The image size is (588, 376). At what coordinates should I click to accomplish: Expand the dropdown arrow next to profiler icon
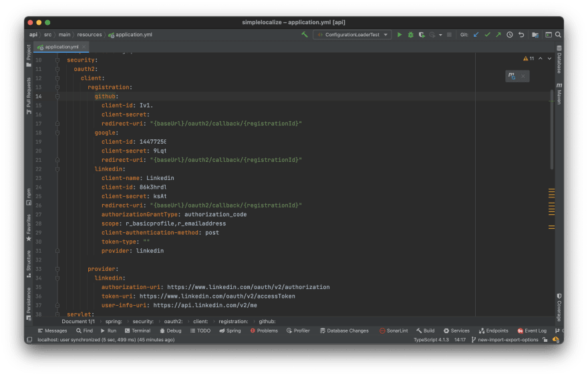tap(440, 35)
